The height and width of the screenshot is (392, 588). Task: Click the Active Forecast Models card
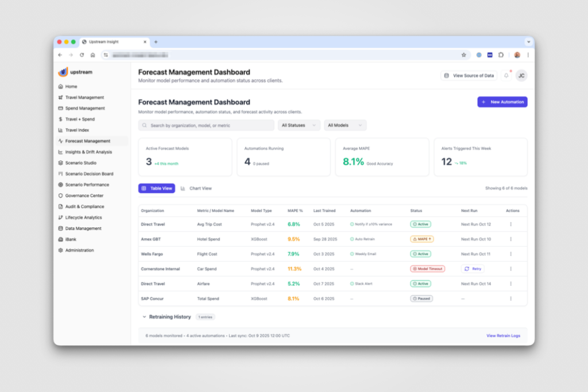click(x=185, y=157)
